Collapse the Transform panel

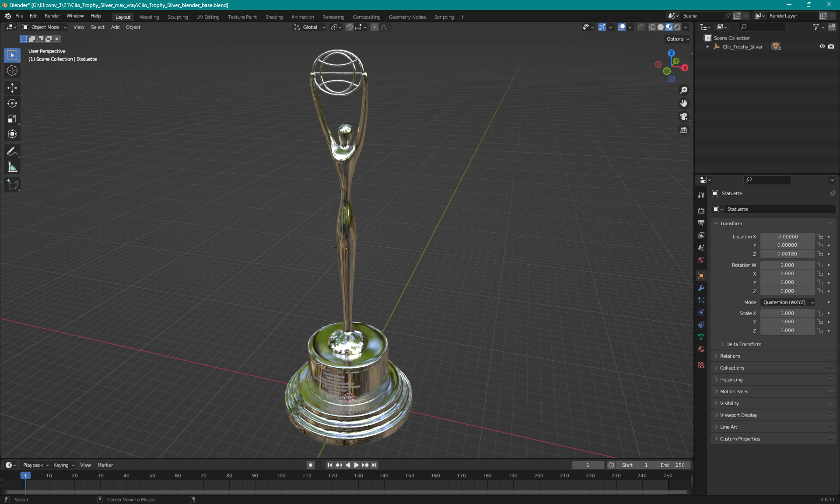(731, 224)
